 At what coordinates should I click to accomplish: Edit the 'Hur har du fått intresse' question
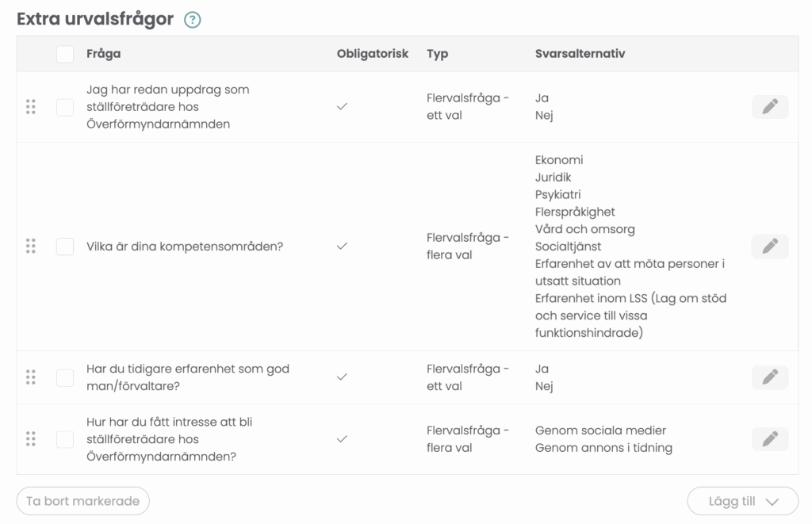pyautogui.click(x=769, y=439)
